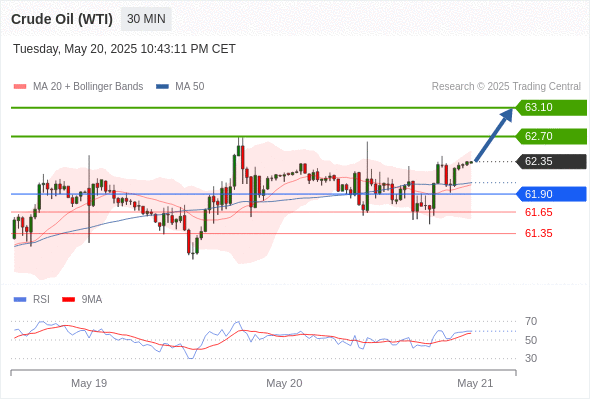This screenshot has height=400, width=590.
Task: Click the 30 MIN timeframe badge
Action: click(x=146, y=19)
